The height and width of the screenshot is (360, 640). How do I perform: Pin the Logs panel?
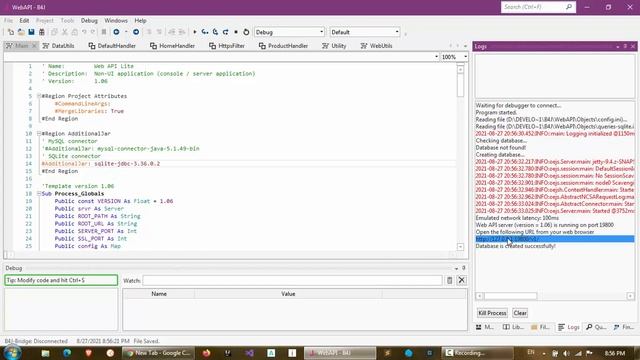click(625, 47)
